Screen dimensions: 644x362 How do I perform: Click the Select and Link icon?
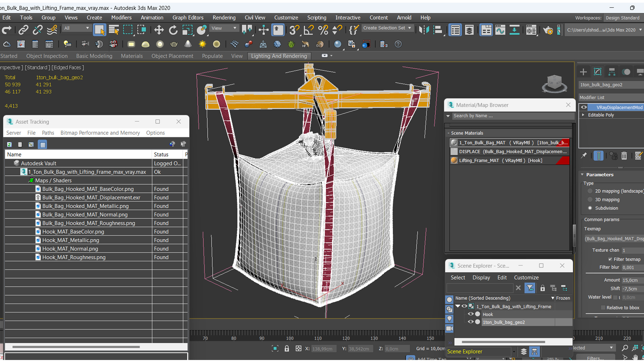tap(23, 30)
